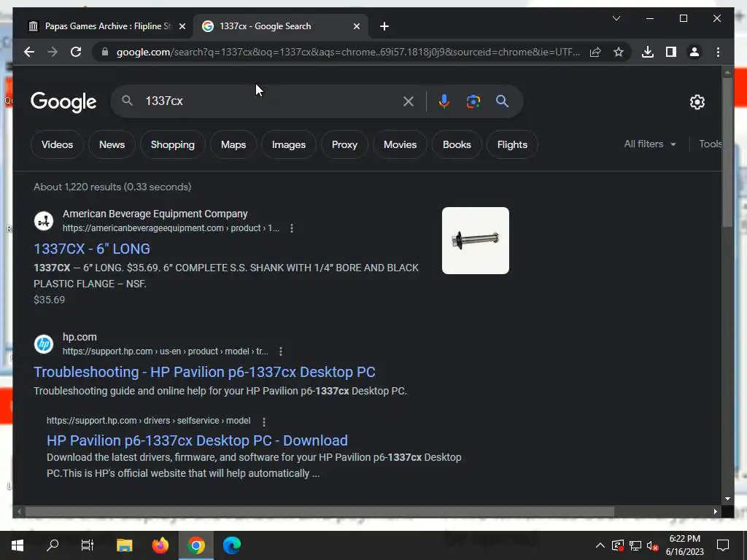Open Google quick settings gear
Screen dimensions: 747x560
point(697,101)
